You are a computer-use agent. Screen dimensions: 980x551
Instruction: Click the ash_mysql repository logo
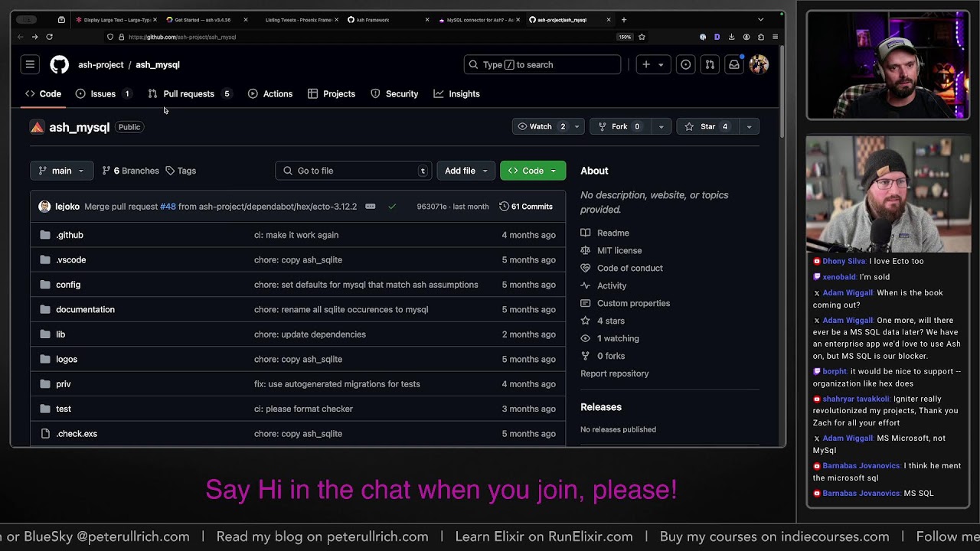(37, 127)
